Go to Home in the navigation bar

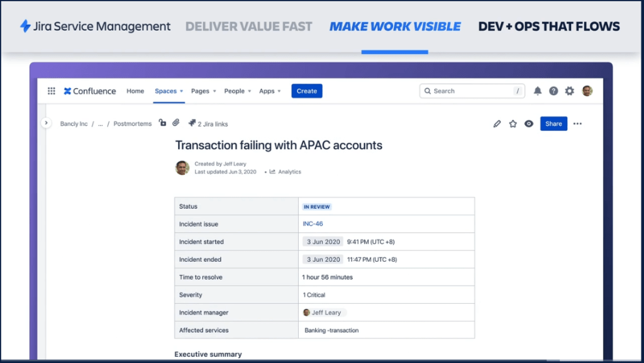point(135,91)
